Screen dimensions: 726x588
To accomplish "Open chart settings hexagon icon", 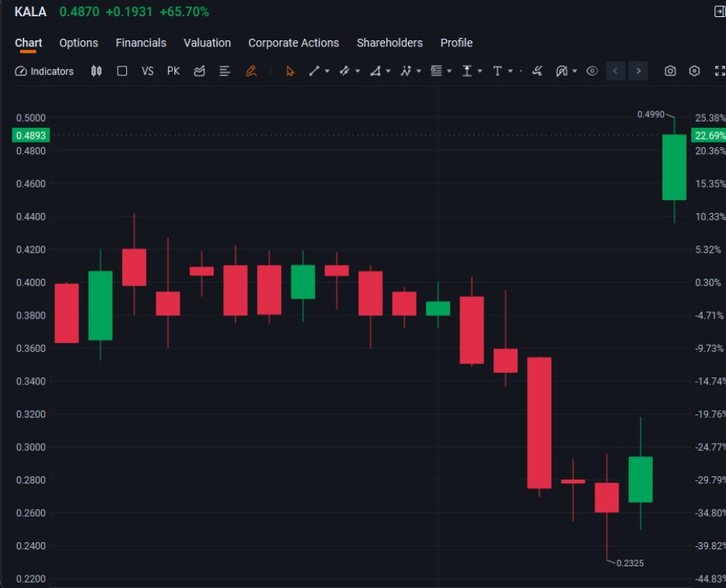I will [x=694, y=70].
